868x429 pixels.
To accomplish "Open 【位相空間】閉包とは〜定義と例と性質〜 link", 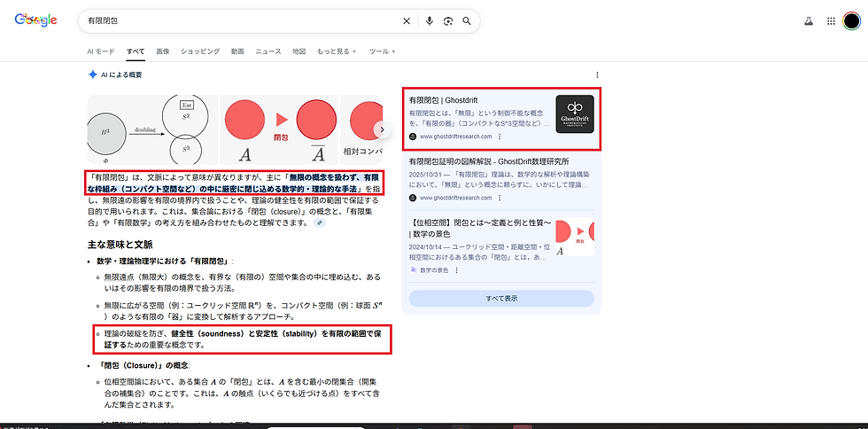I will 480,229.
